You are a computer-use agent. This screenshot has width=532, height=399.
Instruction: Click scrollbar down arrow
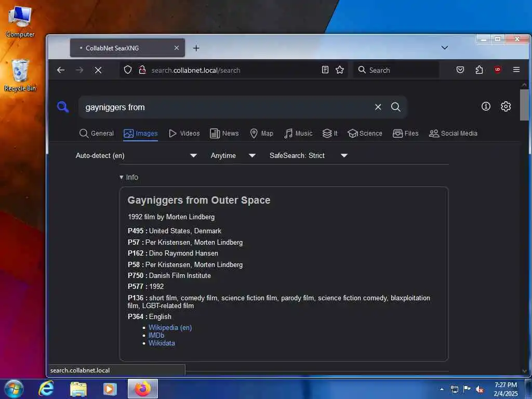click(x=524, y=371)
